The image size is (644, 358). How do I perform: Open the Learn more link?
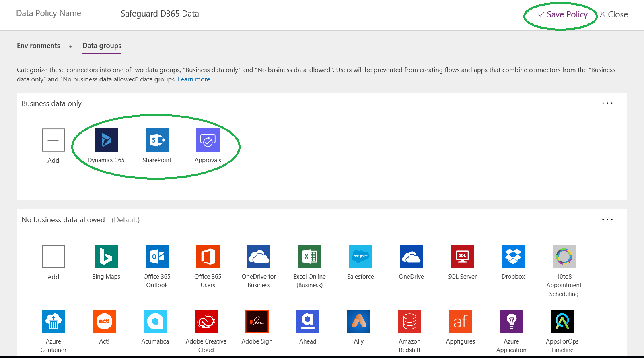[x=194, y=79]
